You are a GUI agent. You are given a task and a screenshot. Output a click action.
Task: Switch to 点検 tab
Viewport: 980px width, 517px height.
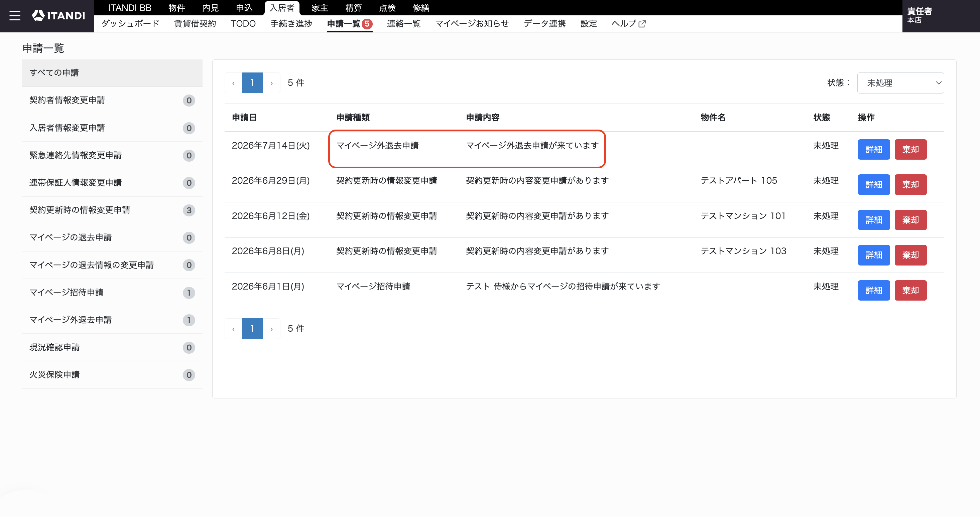point(387,8)
